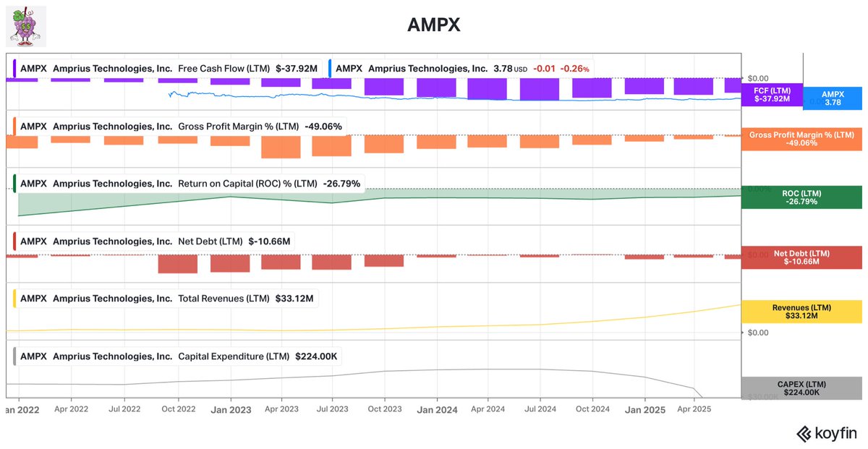Click the Jan 2025 date on time axis
This screenshot has height=449, width=868.
644,409
